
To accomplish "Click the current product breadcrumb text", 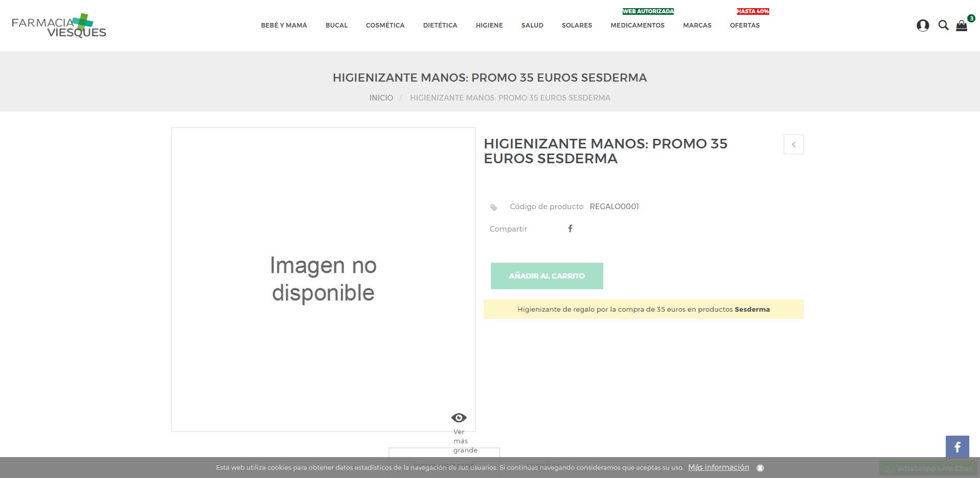I will point(510,98).
